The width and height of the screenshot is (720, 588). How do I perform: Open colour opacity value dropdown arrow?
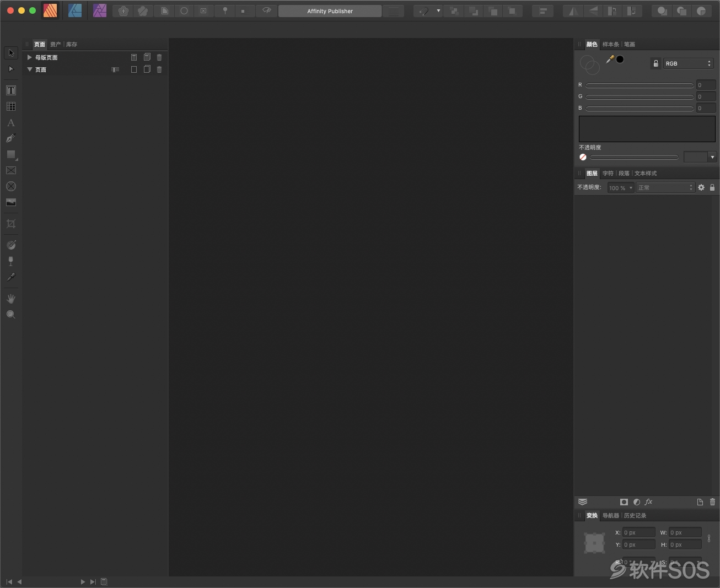click(712, 157)
